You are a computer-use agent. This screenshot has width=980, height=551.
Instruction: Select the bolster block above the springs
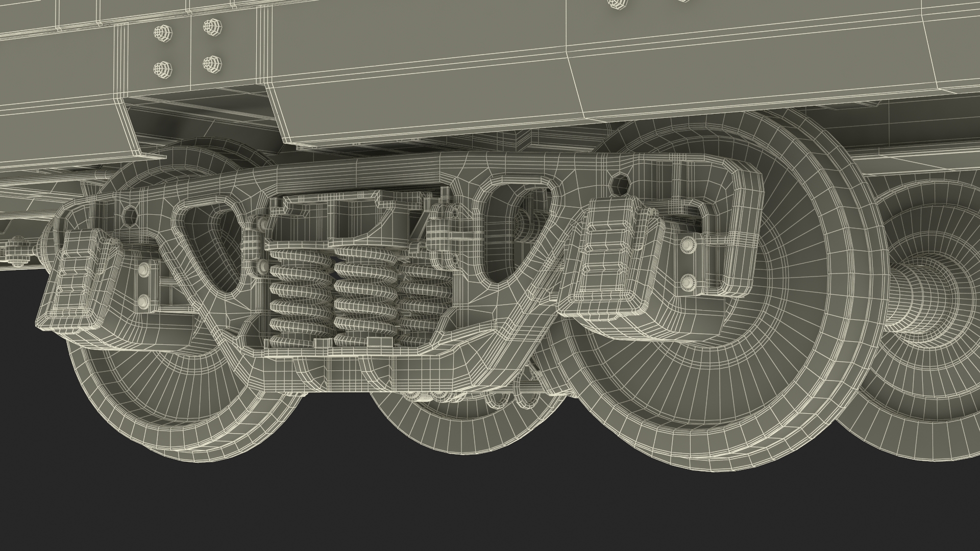352,219
